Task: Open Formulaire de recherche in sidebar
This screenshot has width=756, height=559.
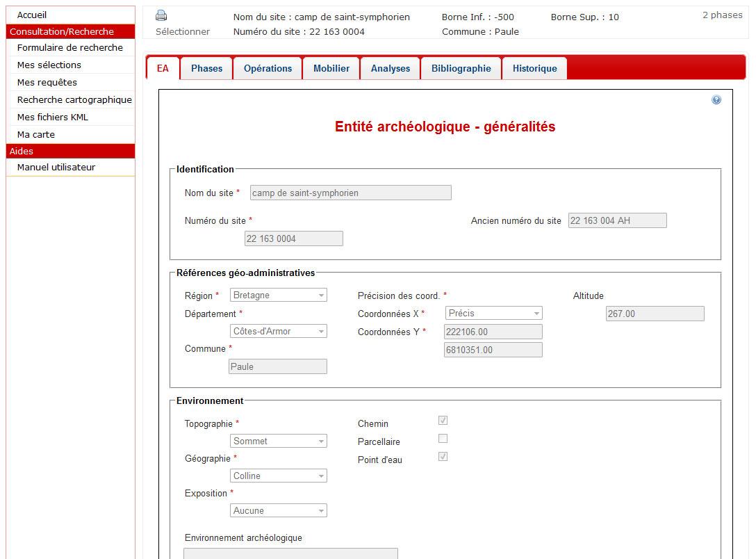Action: tap(69, 48)
